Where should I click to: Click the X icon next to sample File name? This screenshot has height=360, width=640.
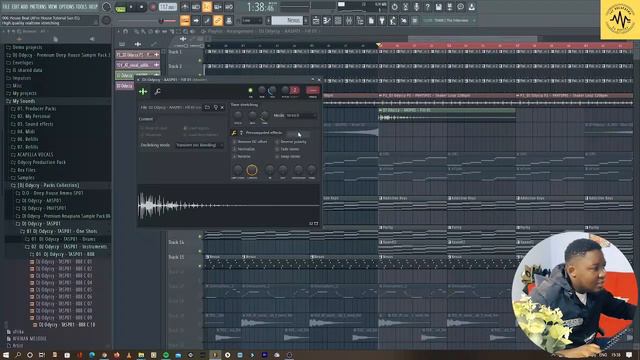(222, 107)
